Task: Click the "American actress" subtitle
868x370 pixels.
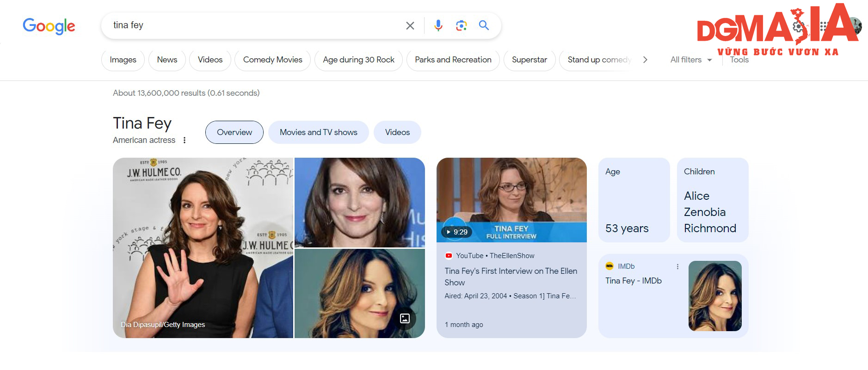Action: tap(144, 140)
